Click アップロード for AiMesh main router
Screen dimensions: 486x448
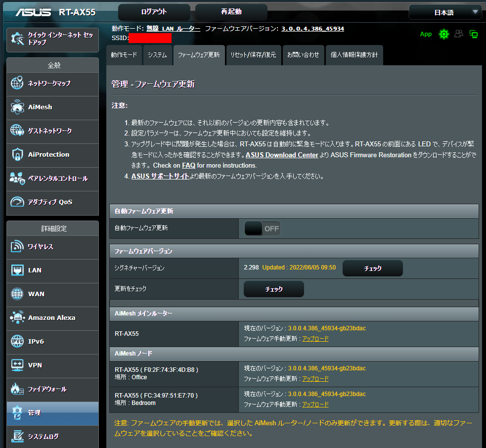click(315, 339)
